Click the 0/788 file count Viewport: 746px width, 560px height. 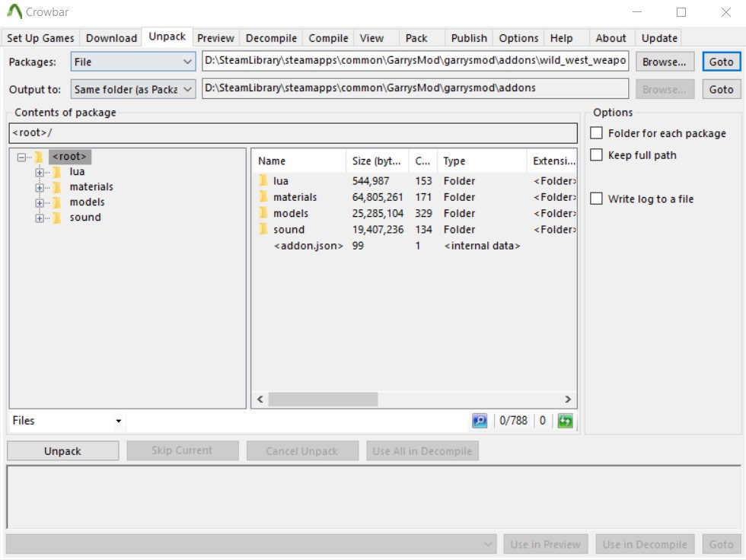coord(513,421)
